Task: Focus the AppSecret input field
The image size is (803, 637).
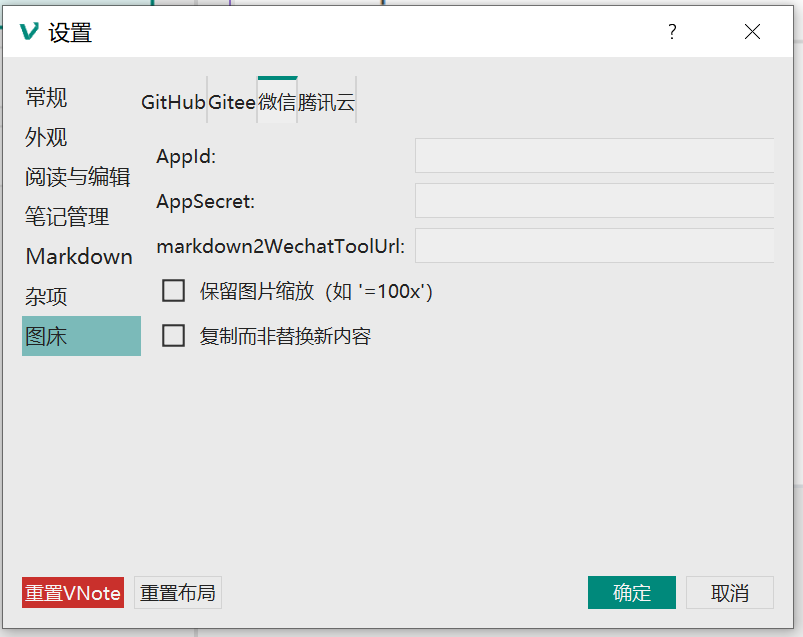Action: [595, 201]
